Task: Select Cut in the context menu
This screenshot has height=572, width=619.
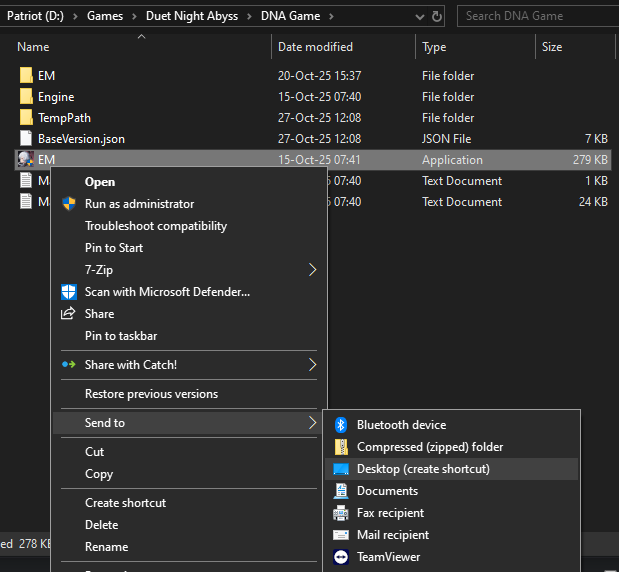Action: 94,452
